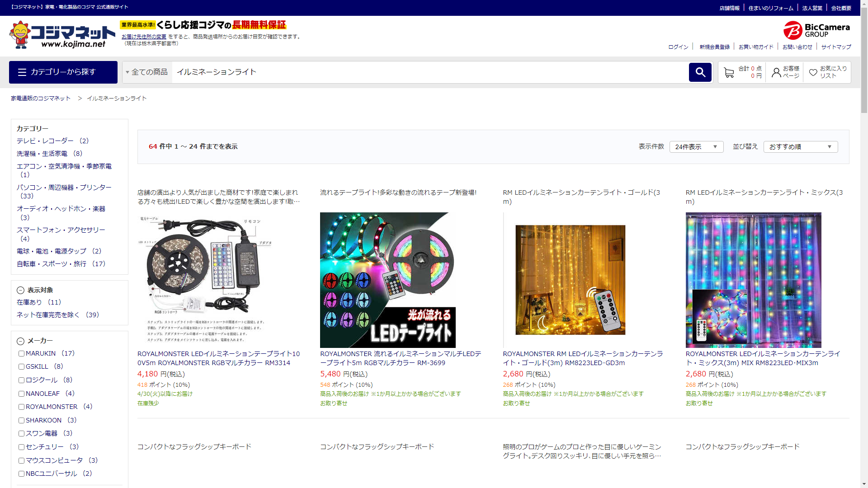Click the magnifying glass search button
Viewport: 868px width, 488px height.
click(x=700, y=72)
